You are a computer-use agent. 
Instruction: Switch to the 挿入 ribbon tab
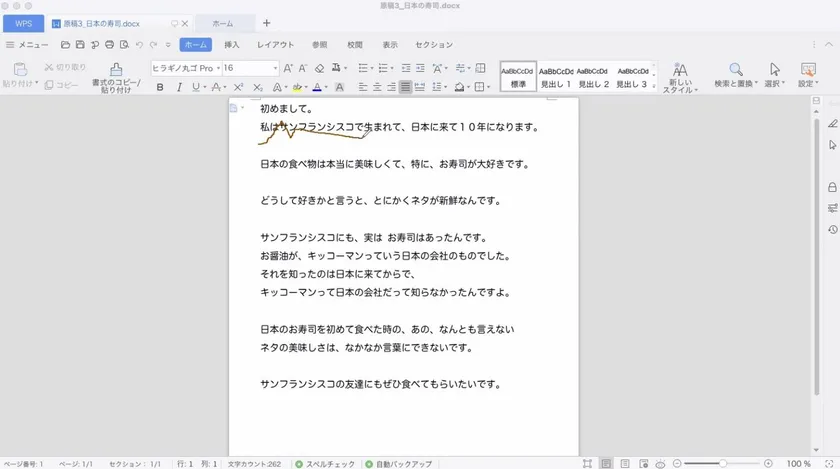232,45
